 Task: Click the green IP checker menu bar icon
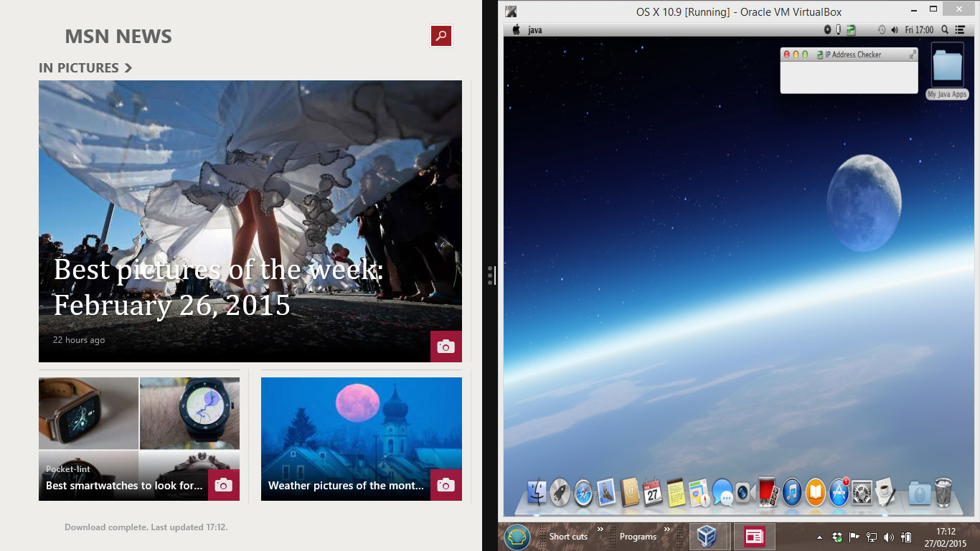point(851,30)
